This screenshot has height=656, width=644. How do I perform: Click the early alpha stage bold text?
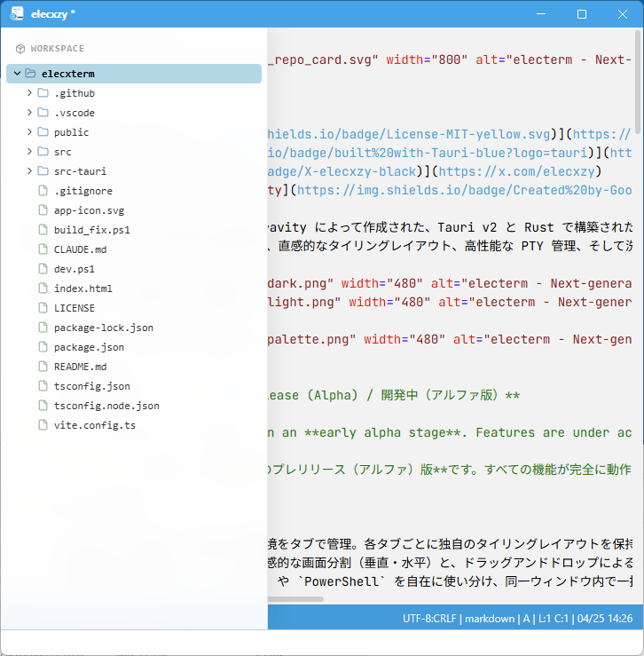point(385,432)
